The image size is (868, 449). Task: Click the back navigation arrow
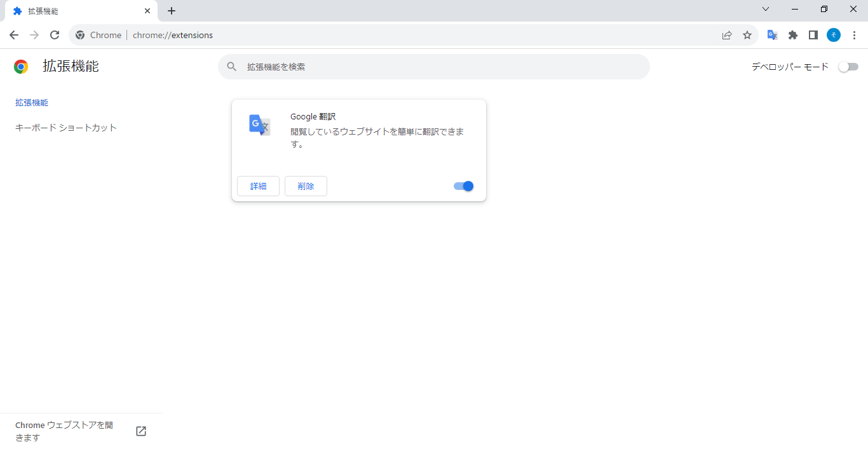[x=13, y=35]
